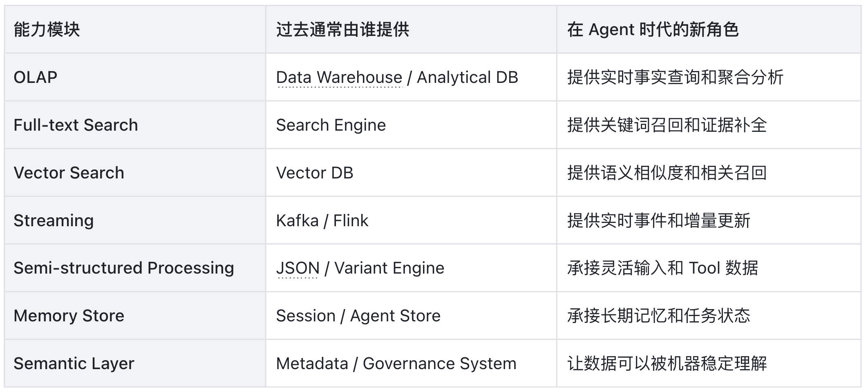This screenshot has width=868, height=392.
Task: Click the Streaming row label
Action: tap(54, 220)
